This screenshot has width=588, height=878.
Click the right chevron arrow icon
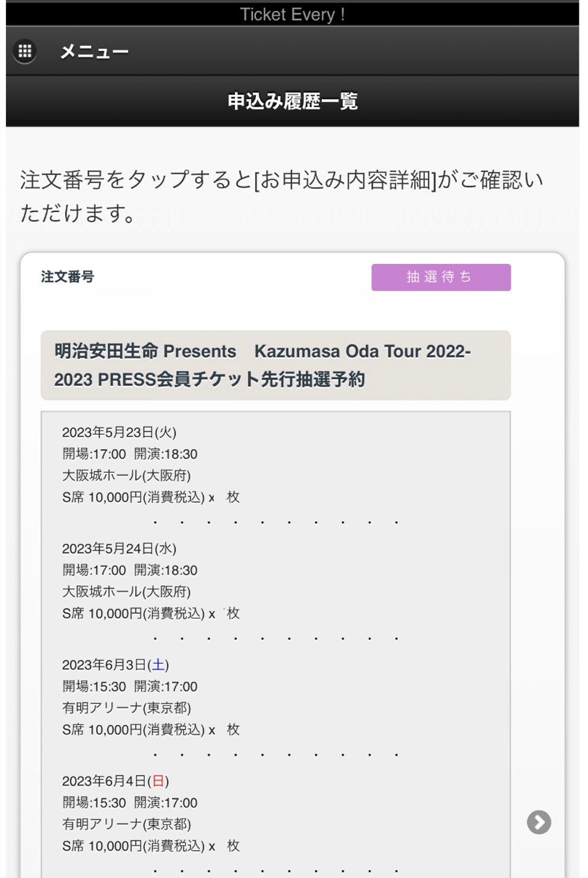pos(538,822)
